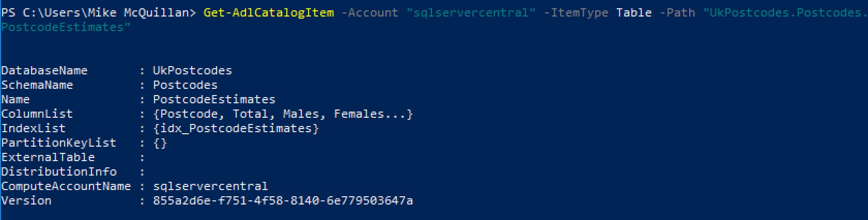
Task: Click the DatabaseName property label
Action: [44, 70]
